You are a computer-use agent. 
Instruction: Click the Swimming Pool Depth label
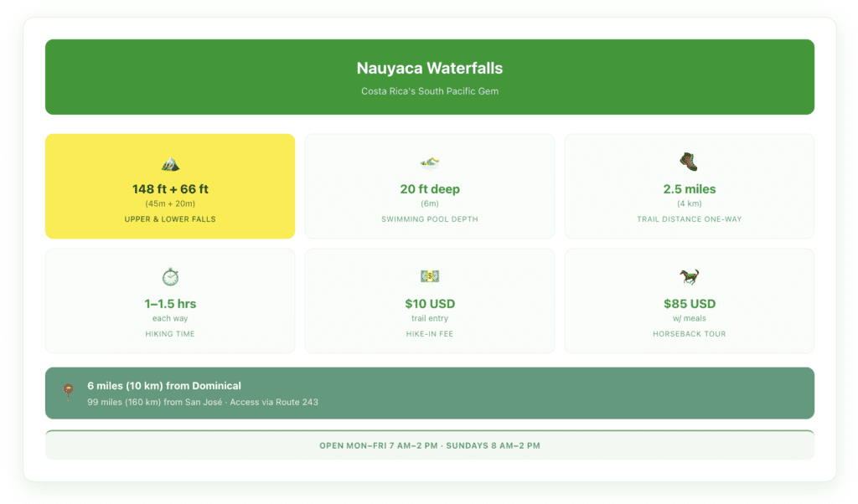coord(430,219)
